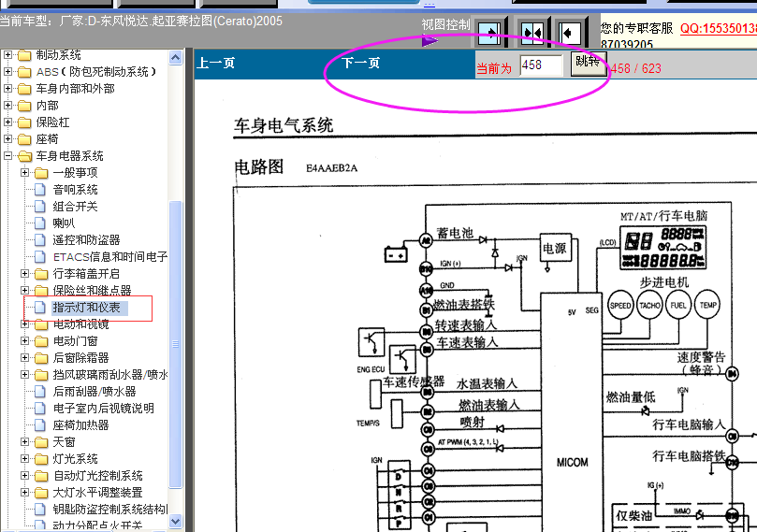The width and height of the screenshot is (757, 532).
Task: Expand the 一般事项 subfolder
Action: 24,173
